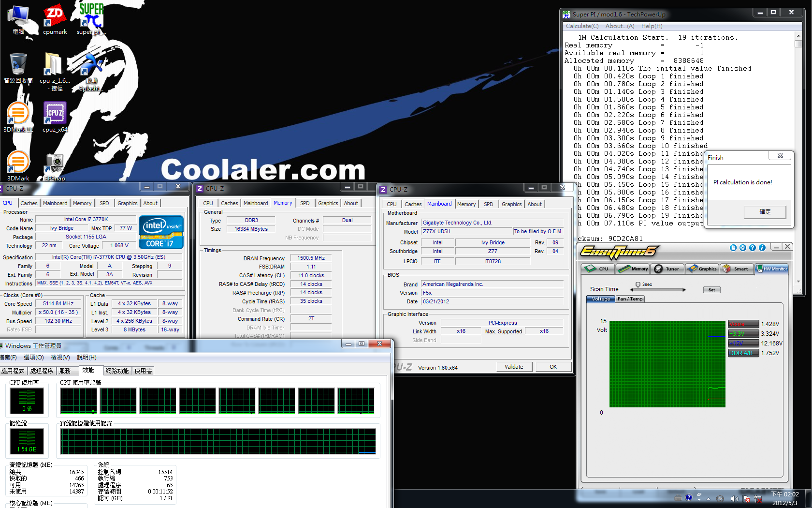Open the 電腦 computer desktop icon
The width and height of the screenshot is (812, 508).
pyautogui.click(x=19, y=19)
